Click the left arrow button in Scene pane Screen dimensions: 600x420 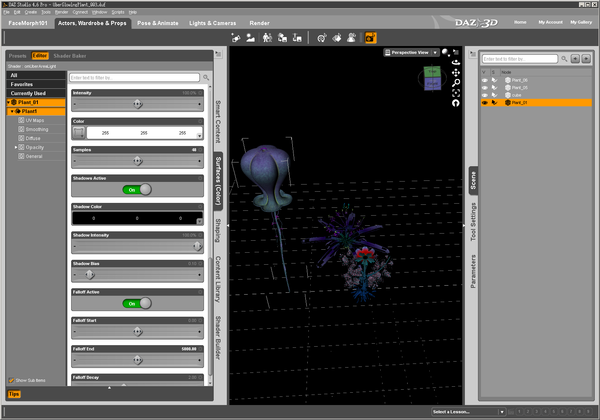pos(575,59)
